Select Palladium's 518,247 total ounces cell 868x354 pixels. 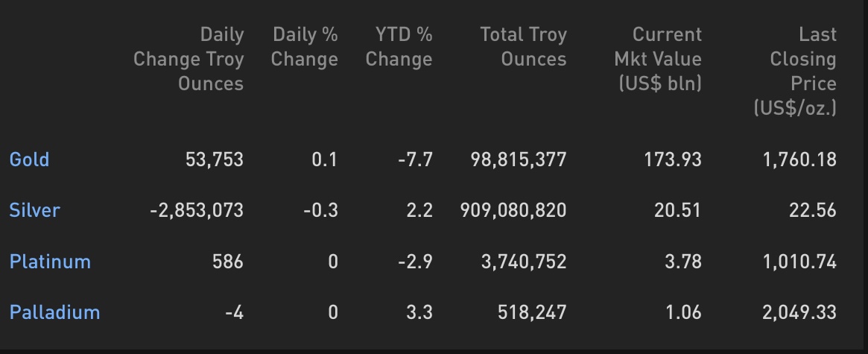click(533, 312)
